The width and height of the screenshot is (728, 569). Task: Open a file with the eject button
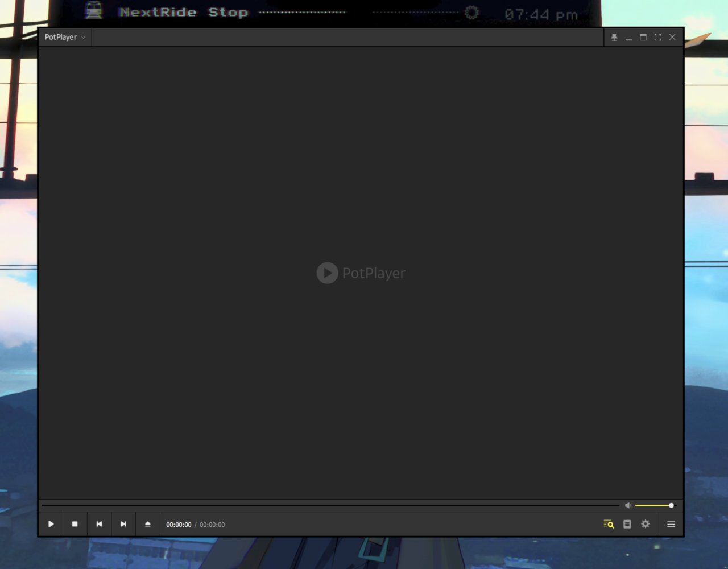point(148,524)
